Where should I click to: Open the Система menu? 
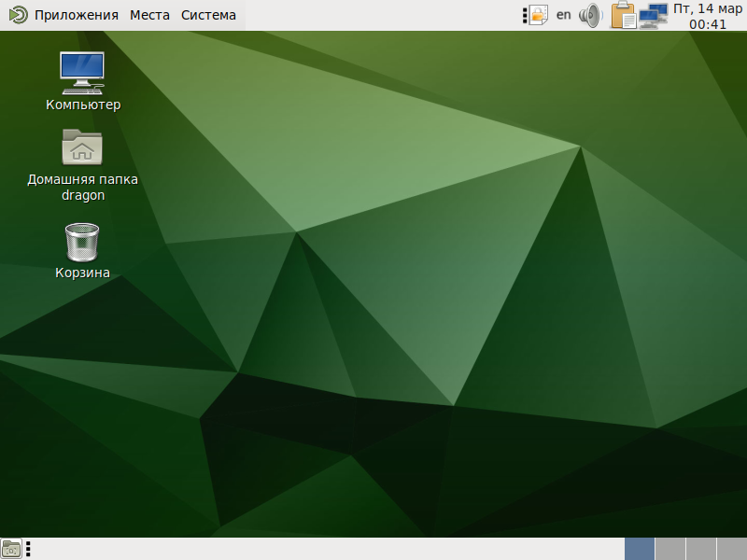point(208,15)
